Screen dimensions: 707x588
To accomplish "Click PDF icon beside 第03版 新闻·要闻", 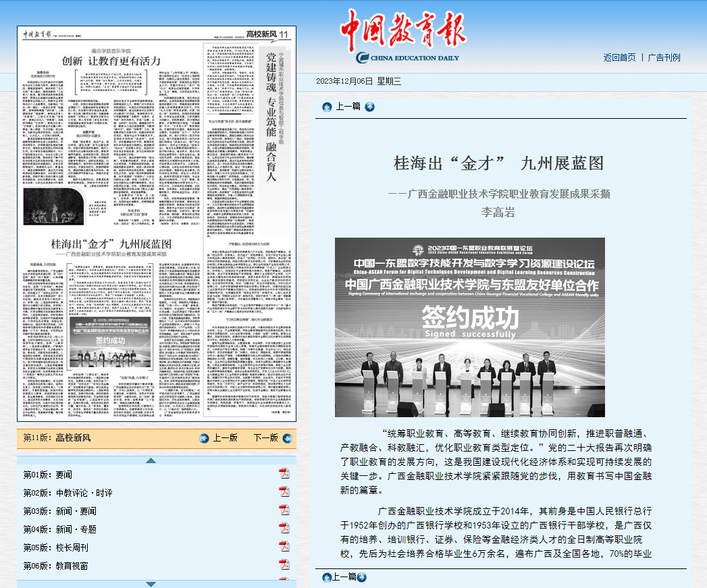I will tap(284, 510).
